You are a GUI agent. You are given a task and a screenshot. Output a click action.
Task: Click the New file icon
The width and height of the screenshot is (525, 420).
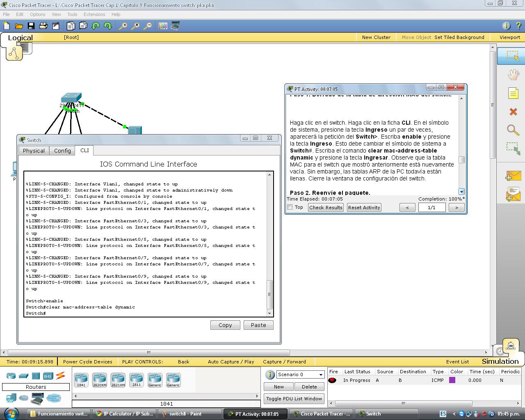click(7, 26)
